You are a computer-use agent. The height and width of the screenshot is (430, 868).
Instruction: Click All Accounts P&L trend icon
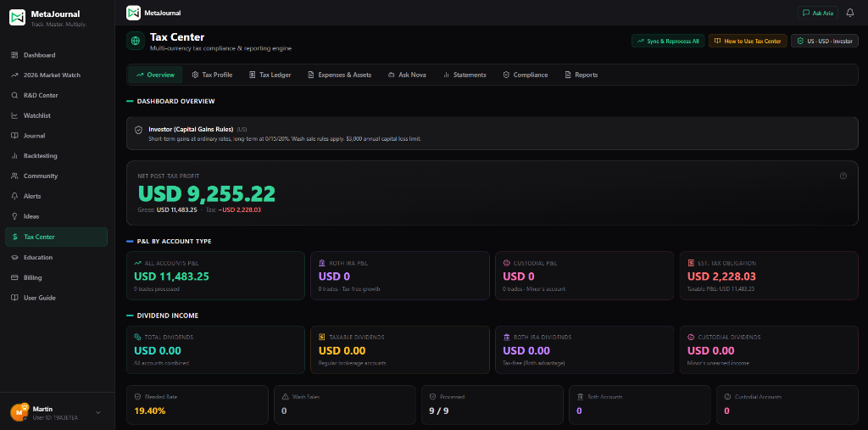click(x=137, y=263)
